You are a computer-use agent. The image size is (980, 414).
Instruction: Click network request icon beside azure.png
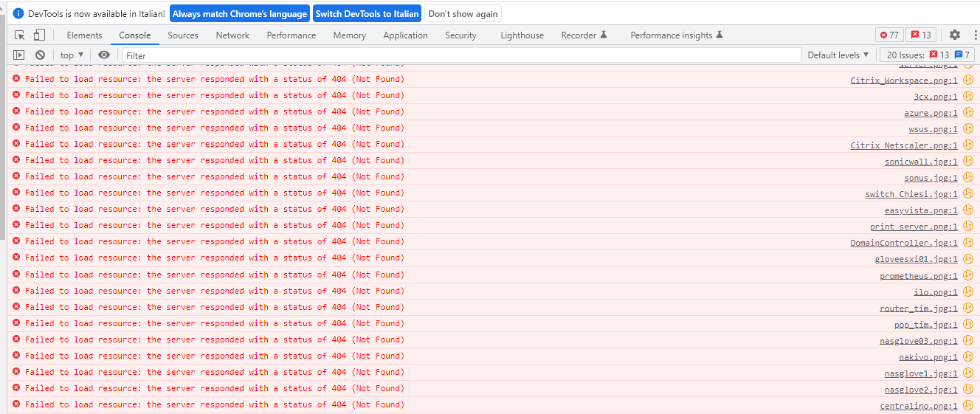click(x=968, y=112)
